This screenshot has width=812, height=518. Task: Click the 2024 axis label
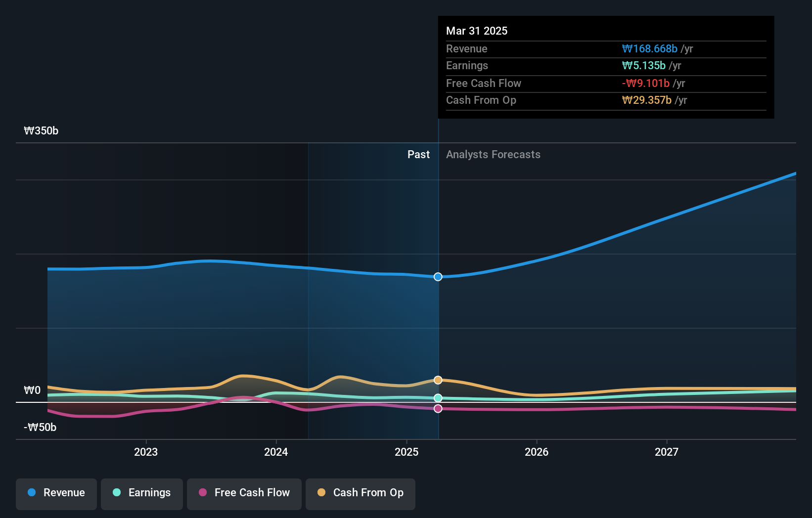(x=276, y=452)
